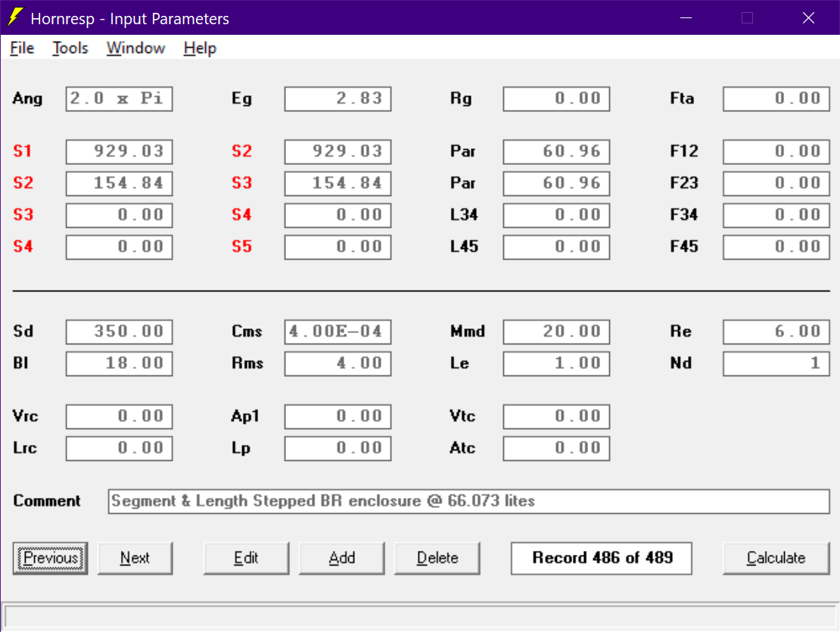Select the F45 input field
This screenshot has width=840, height=632.
[776, 247]
